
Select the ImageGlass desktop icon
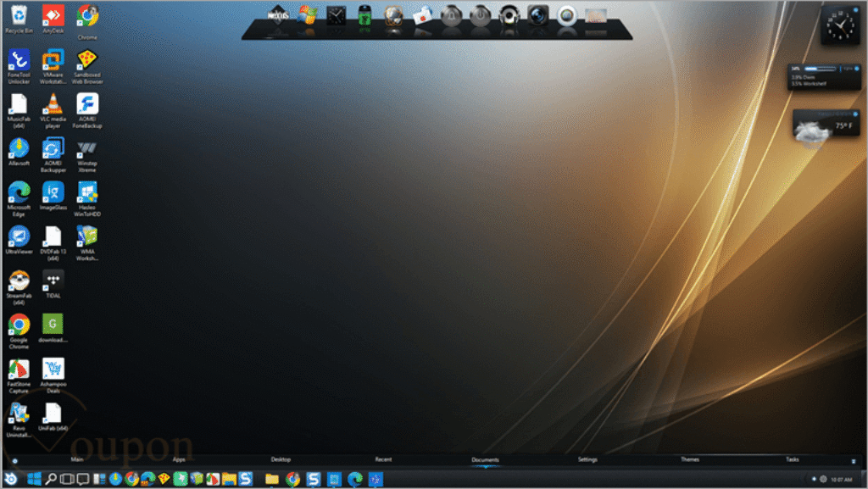(53, 197)
